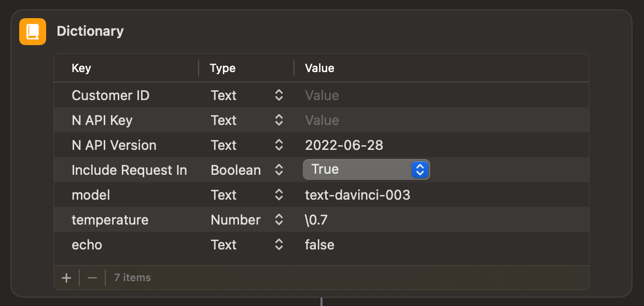Add a new dictionary item with plus
Screen dimensions: 644x306
[x=66, y=277]
